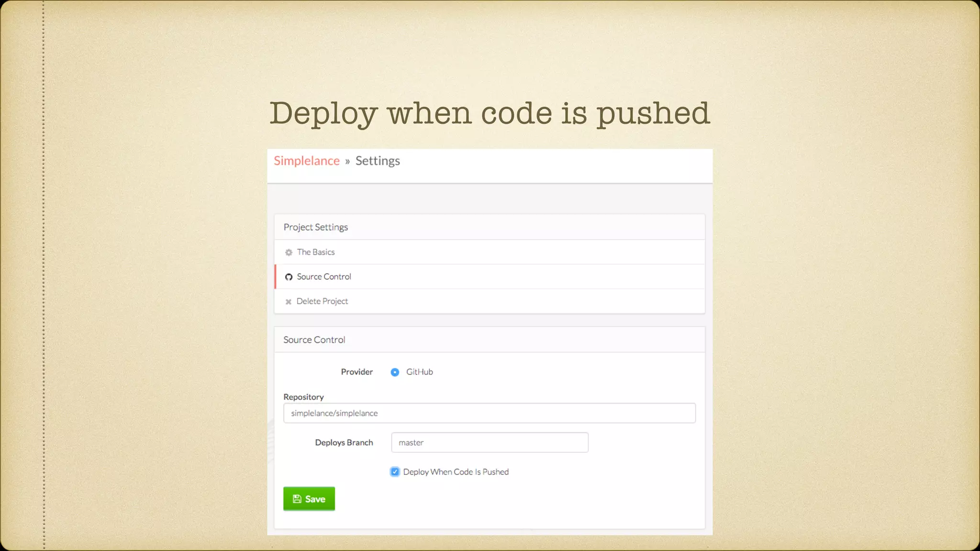Click the Deploys Branch input field
This screenshot has width=980, height=551.
pos(490,442)
